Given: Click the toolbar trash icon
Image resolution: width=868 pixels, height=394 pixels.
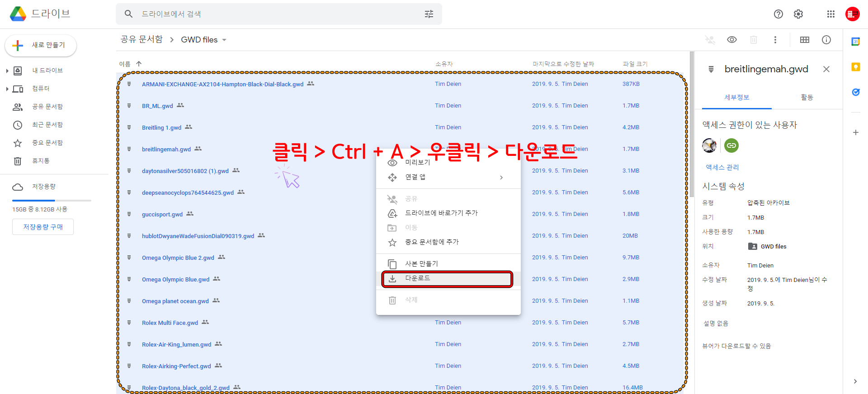Looking at the screenshot, I should (x=754, y=40).
